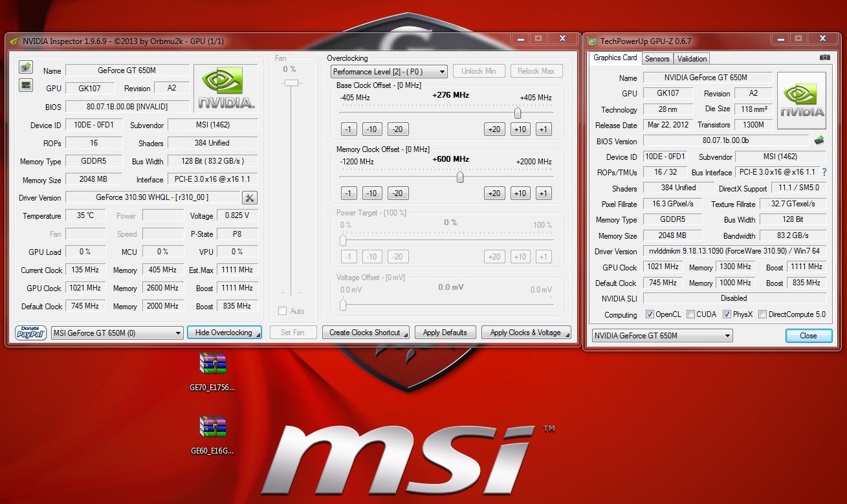Click the Unlock Min button
The image size is (847, 504).
479,71
